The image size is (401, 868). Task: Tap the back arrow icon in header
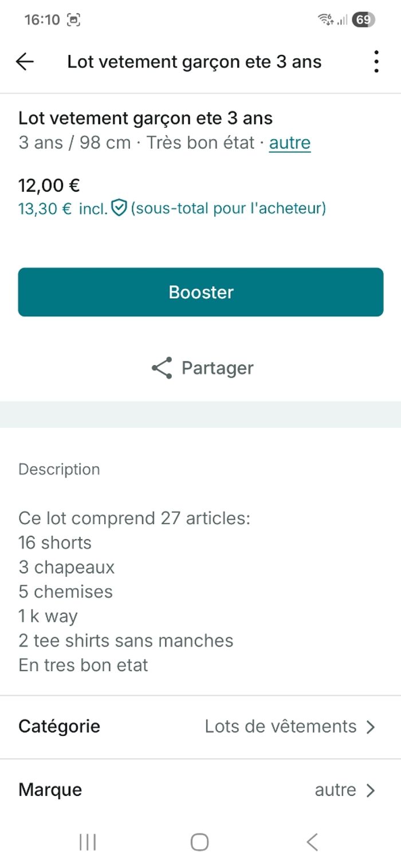click(25, 62)
